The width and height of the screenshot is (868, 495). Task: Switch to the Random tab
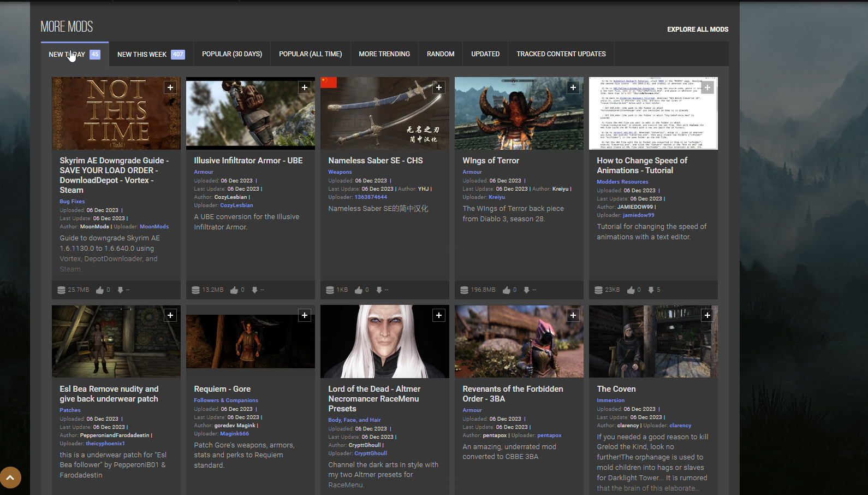coord(441,54)
